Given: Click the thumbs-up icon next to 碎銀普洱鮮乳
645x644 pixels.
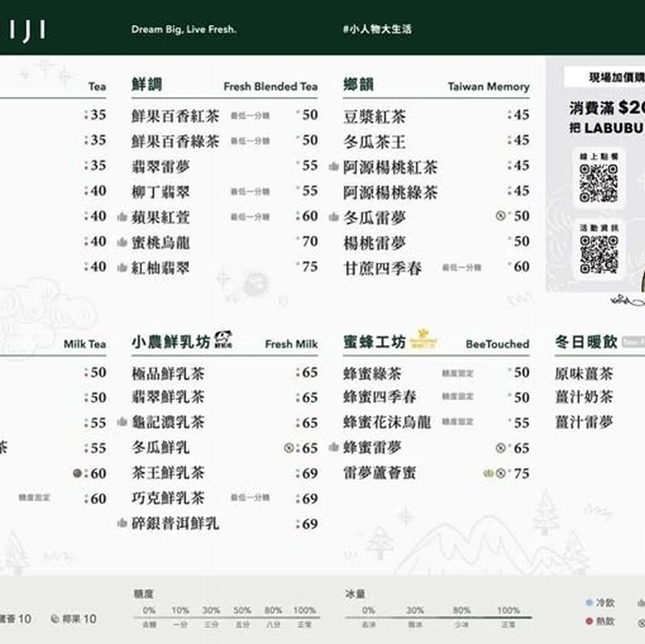Looking at the screenshot, I should (x=122, y=523).
